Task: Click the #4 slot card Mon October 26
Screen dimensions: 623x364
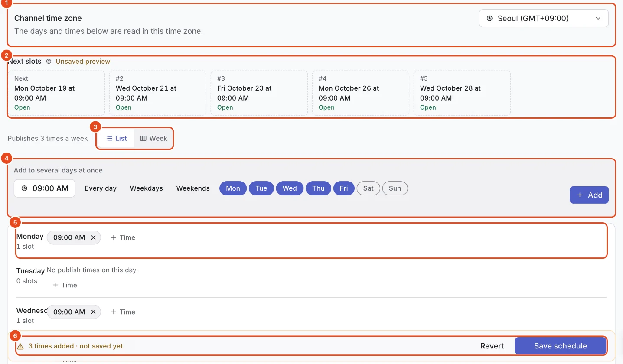Action: [361, 93]
